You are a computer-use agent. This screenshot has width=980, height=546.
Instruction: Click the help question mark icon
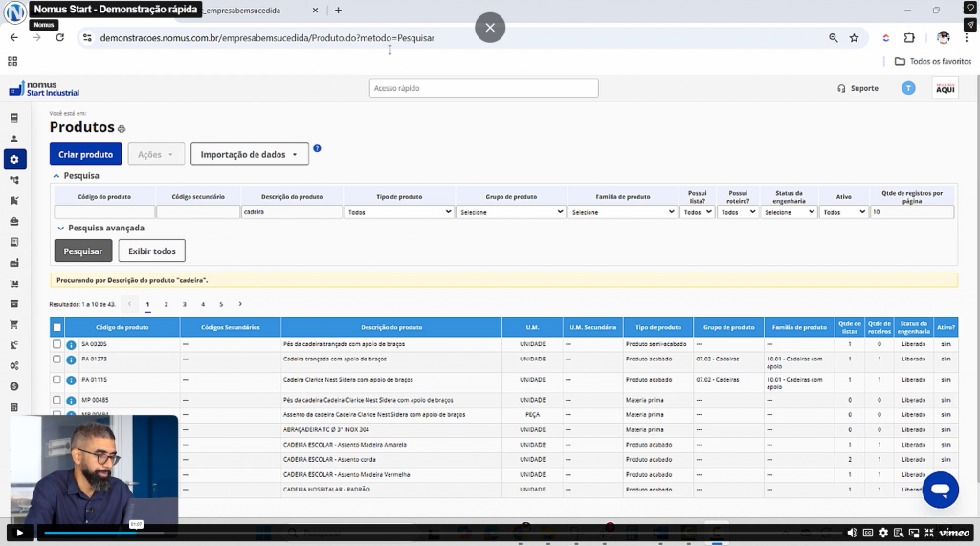coord(317,149)
